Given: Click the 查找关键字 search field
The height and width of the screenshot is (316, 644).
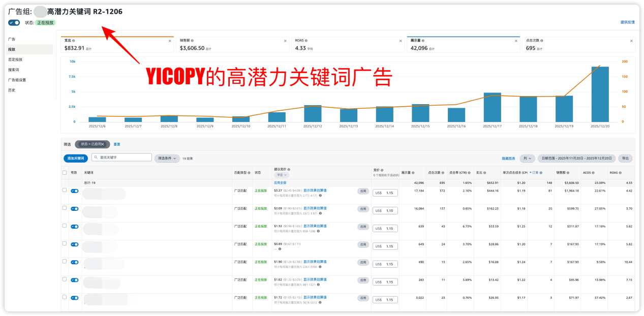Looking at the screenshot, I should pos(121,157).
